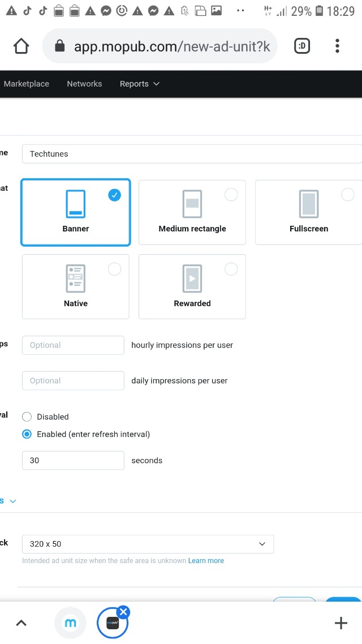Click 'daily impressions per user' text

pos(179,381)
